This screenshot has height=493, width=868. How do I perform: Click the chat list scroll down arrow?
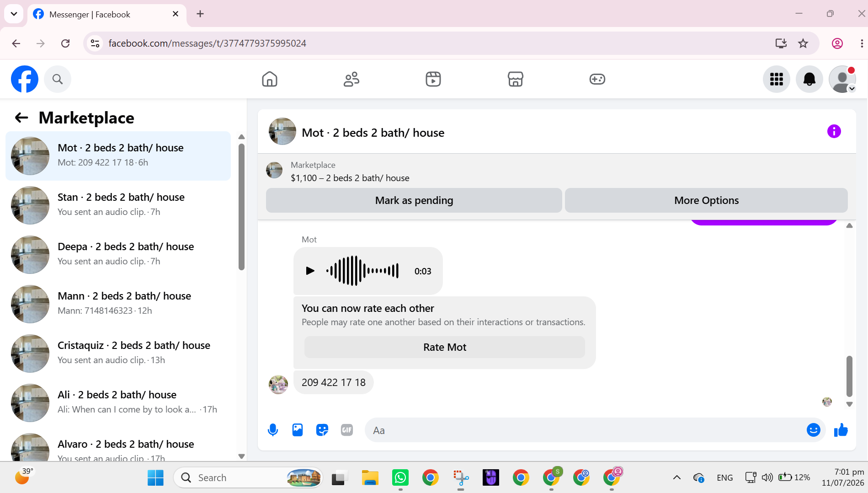pyautogui.click(x=241, y=456)
